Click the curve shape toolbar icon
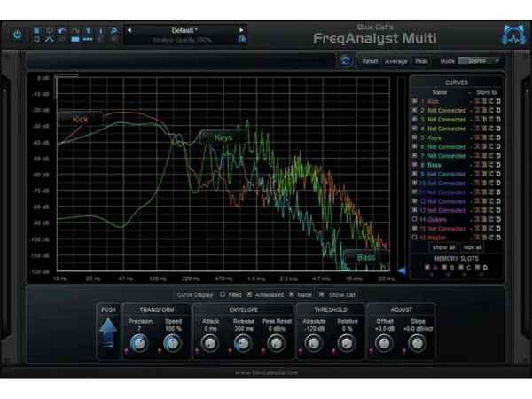 50,39
